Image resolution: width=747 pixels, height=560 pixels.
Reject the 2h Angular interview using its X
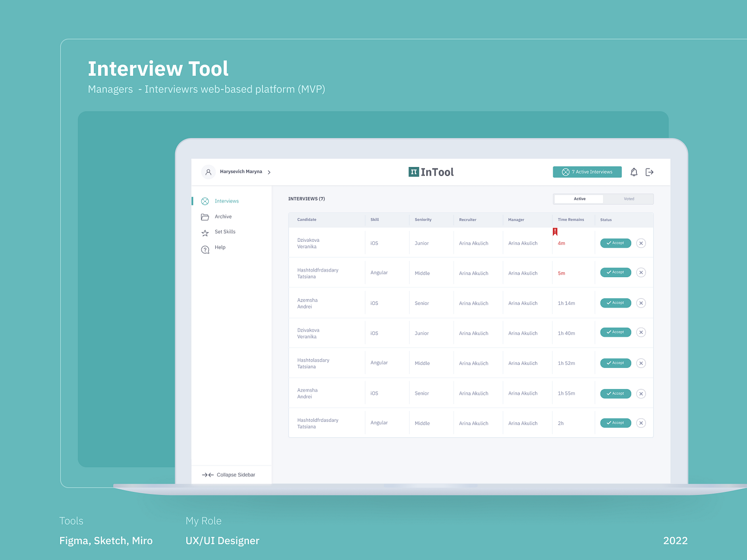pyautogui.click(x=641, y=423)
